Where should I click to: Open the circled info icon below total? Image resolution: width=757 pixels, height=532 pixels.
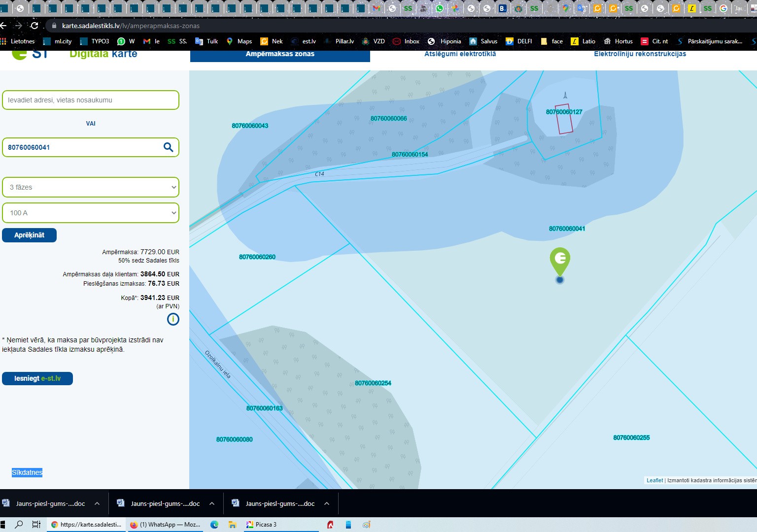[x=173, y=319]
